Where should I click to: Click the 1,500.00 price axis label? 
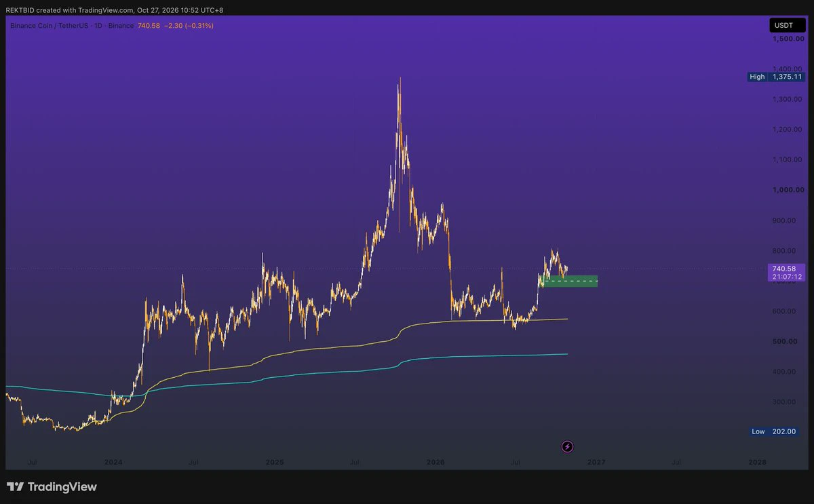click(788, 39)
